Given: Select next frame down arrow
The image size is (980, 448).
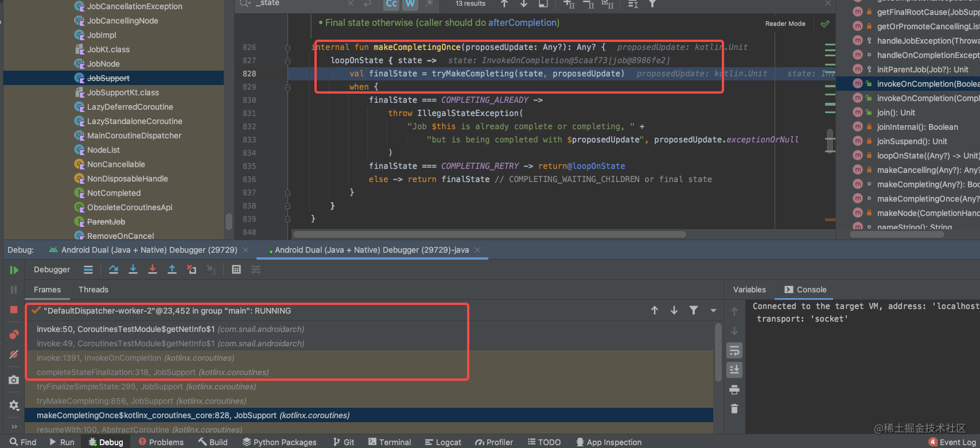Looking at the screenshot, I should (x=674, y=310).
